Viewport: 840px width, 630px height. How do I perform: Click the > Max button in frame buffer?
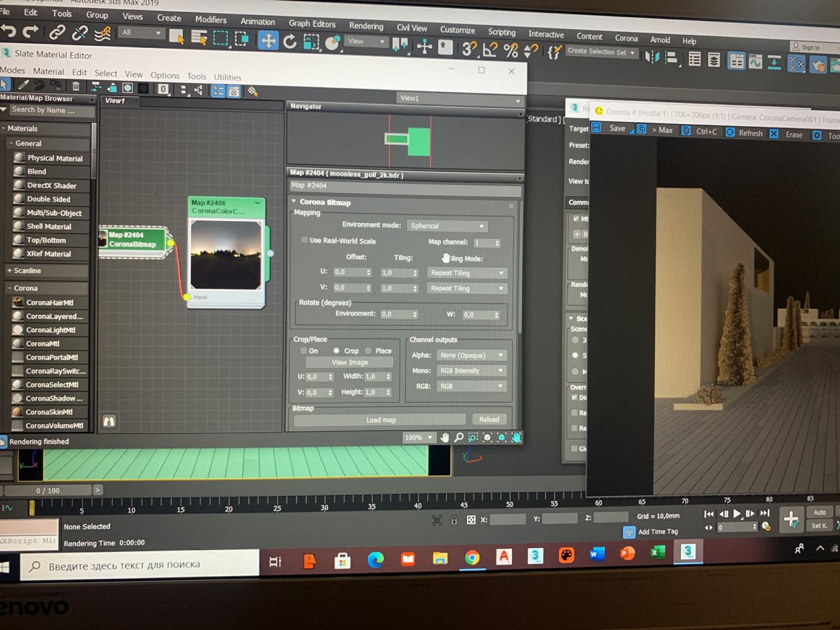[662, 130]
